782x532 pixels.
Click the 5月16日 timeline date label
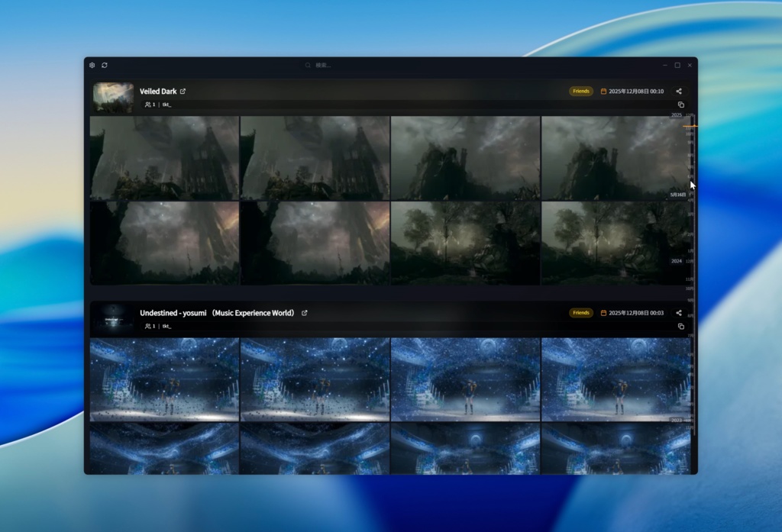click(678, 195)
